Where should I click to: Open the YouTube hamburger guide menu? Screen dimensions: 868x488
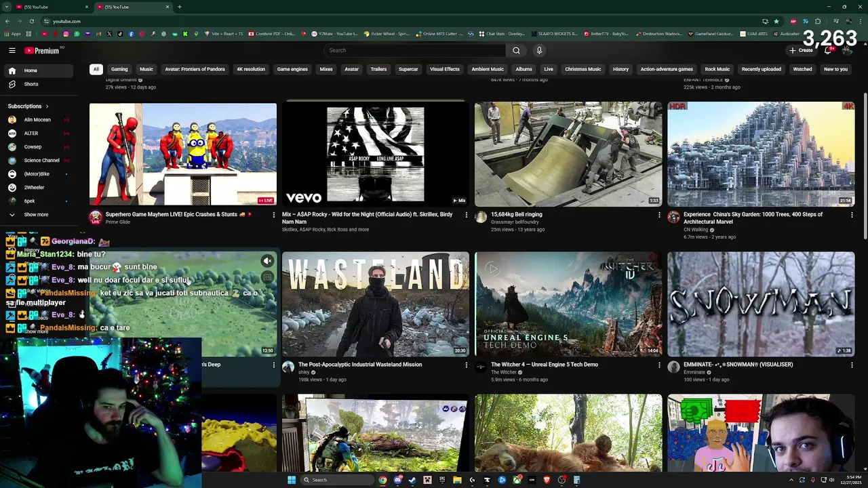point(12,50)
